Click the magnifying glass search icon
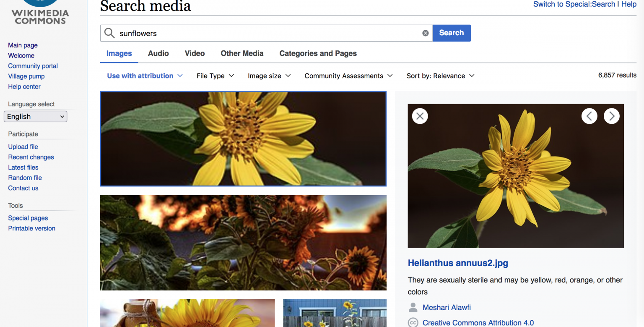This screenshot has width=644, height=327. (x=109, y=33)
